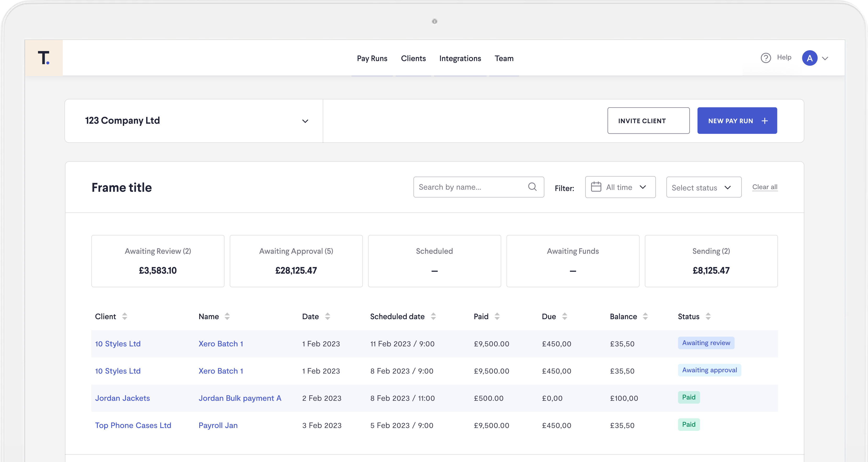Open 10 Styles Ltd in Awaiting approval row
The width and height of the screenshot is (868, 462).
pos(118,371)
